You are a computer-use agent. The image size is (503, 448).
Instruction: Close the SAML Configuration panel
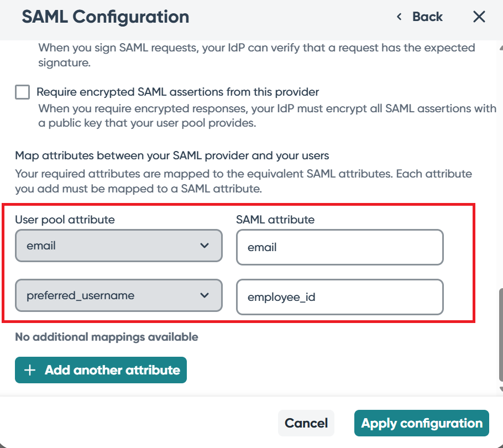coord(479,17)
